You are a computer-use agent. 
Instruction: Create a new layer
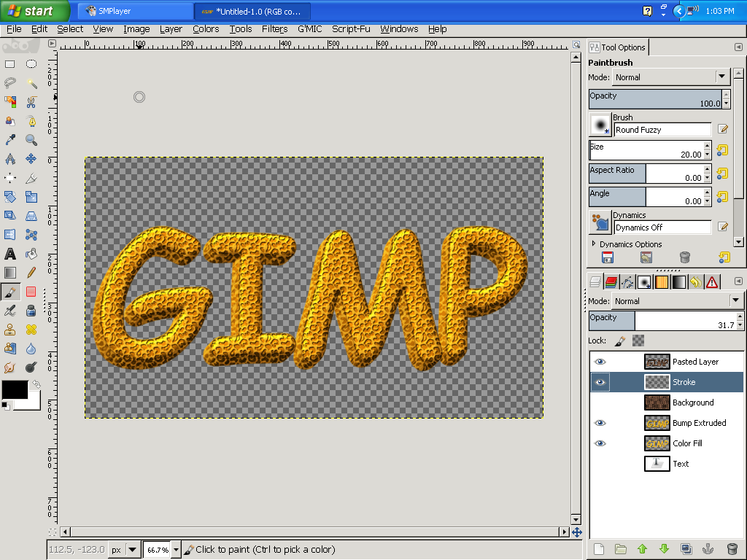599,549
